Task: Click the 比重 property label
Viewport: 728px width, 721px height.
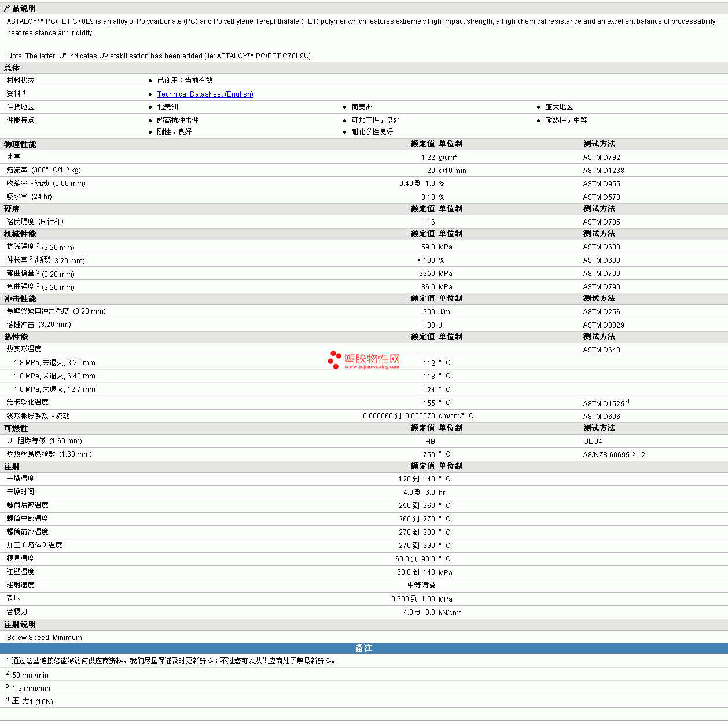Action: click(x=14, y=156)
